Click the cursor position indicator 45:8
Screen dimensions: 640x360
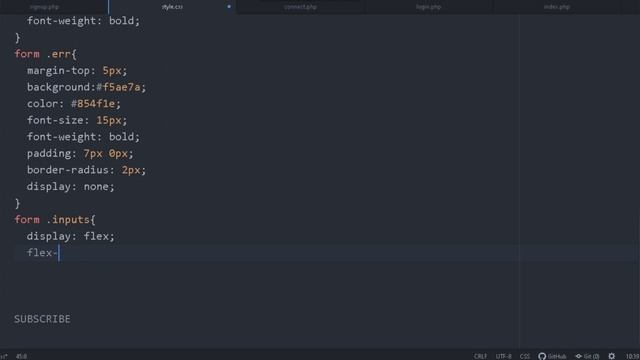point(21,356)
